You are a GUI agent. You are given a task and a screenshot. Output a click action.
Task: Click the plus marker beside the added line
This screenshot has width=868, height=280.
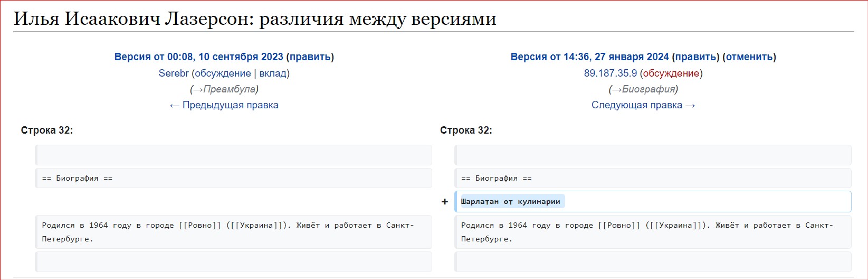tap(444, 202)
